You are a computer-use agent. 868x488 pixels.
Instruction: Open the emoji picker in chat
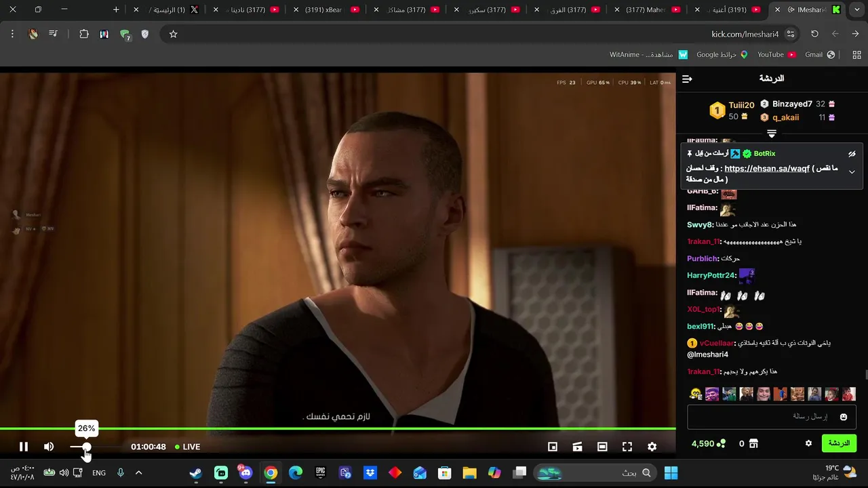pyautogui.click(x=844, y=417)
